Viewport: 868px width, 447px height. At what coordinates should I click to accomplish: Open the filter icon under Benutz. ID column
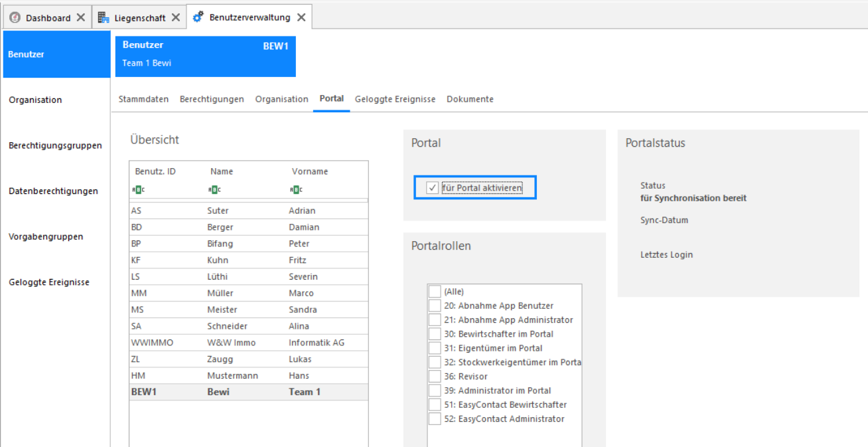pyautogui.click(x=139, y=190)
